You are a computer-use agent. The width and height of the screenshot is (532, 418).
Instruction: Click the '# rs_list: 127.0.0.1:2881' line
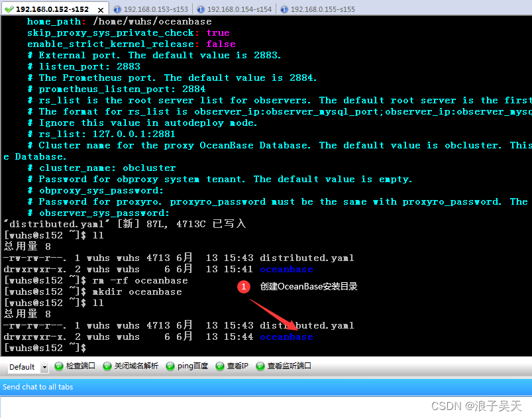coord(101,134)
